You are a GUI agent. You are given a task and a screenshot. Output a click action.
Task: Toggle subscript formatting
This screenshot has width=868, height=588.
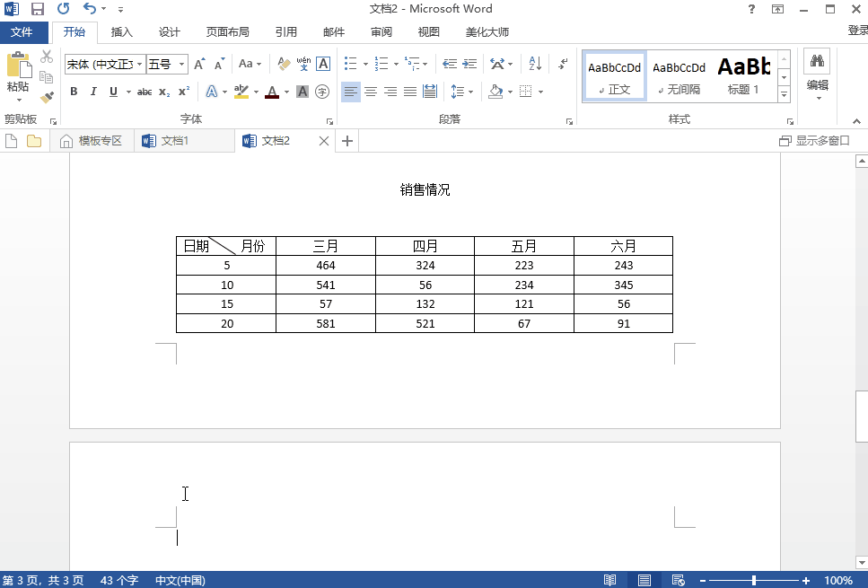pos(163,91)
